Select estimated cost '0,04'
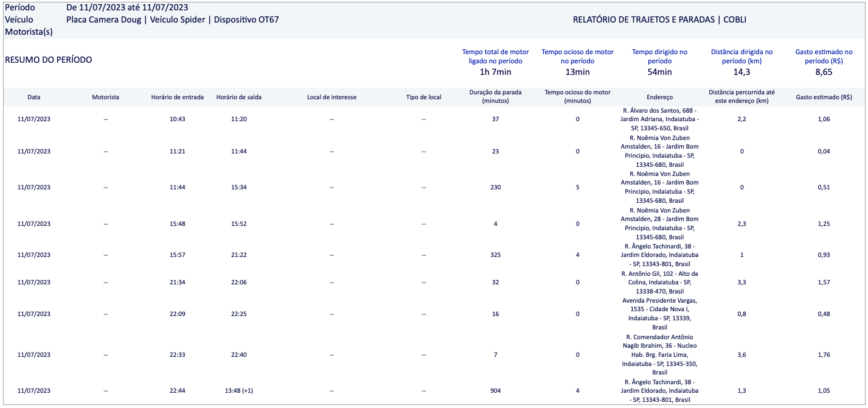The image size is (868, 408). point(824,151)
